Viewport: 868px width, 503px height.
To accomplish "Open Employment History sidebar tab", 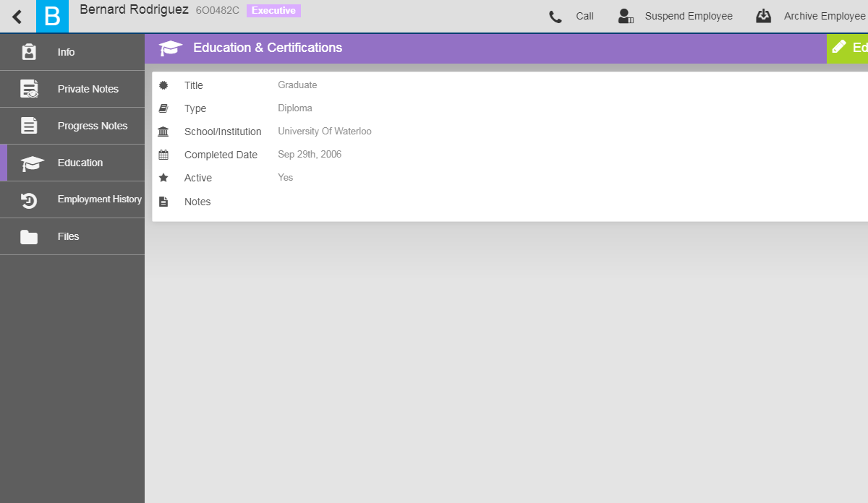I will [72, 199].
